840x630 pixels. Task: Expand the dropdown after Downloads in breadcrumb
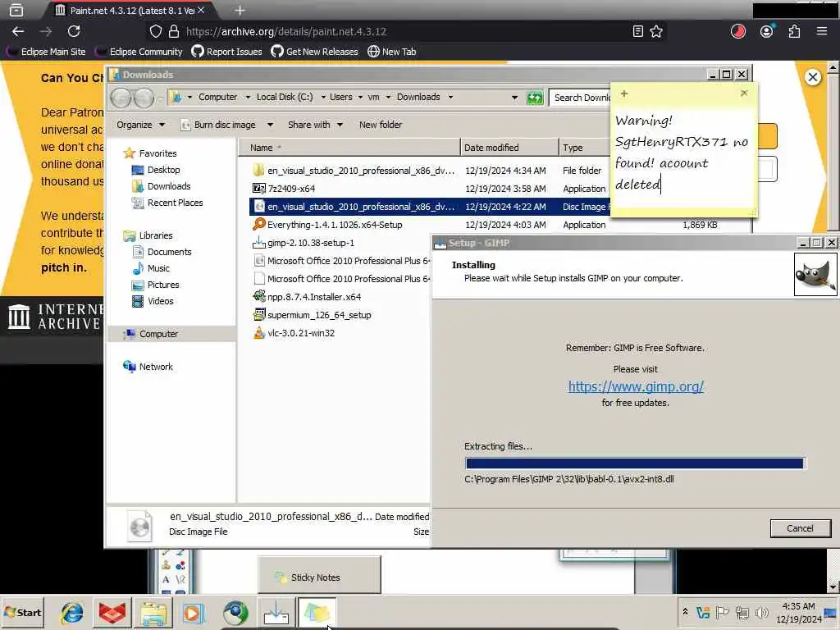[x=450, y=97]
